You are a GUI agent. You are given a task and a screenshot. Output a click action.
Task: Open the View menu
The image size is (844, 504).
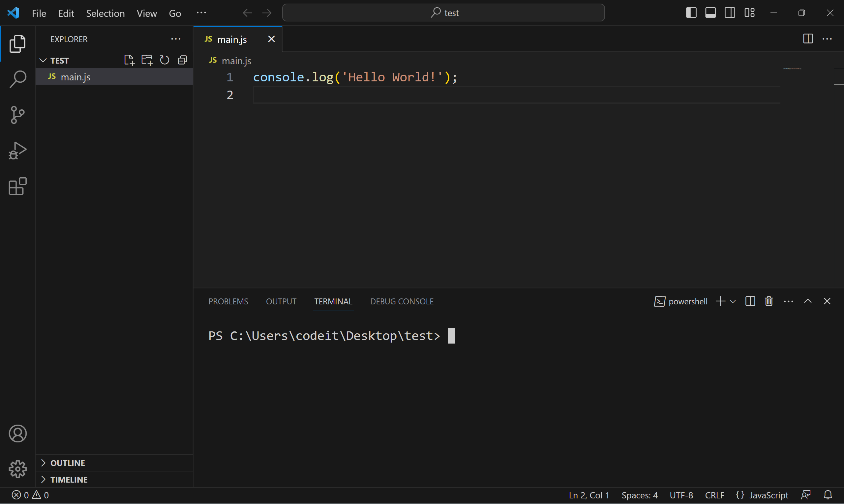[x=146, y=13]
